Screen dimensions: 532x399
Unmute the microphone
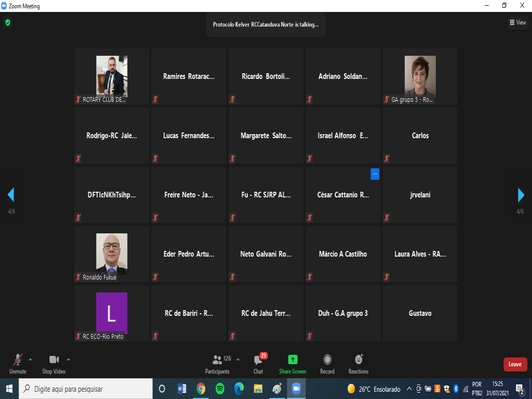click(x=18, y=363)
